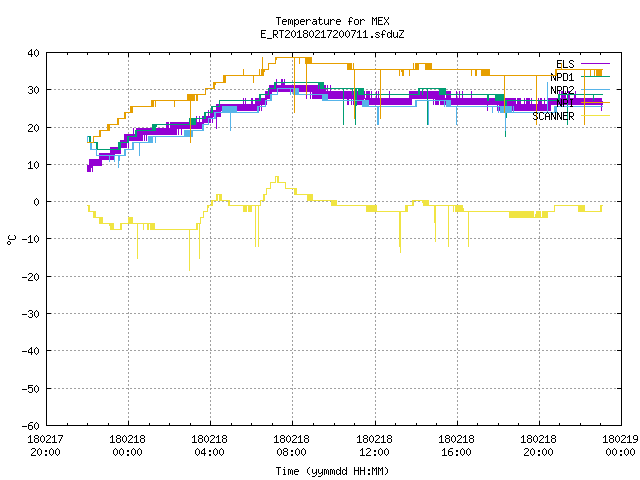The height and width of the screenshot is (480, 640).
Task: Click the y-axis tick label -50
Action: tap(31, 389)
